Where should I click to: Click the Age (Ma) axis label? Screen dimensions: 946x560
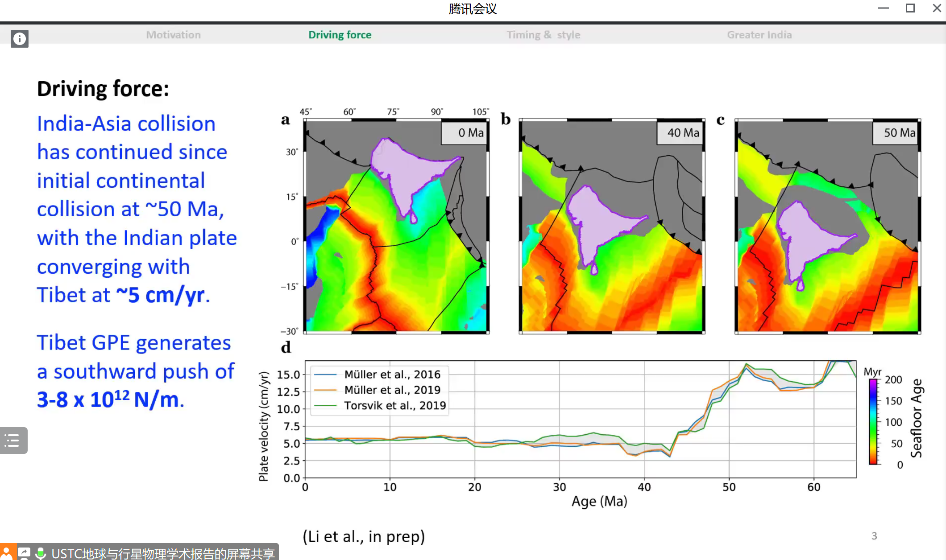click(599, 501)
